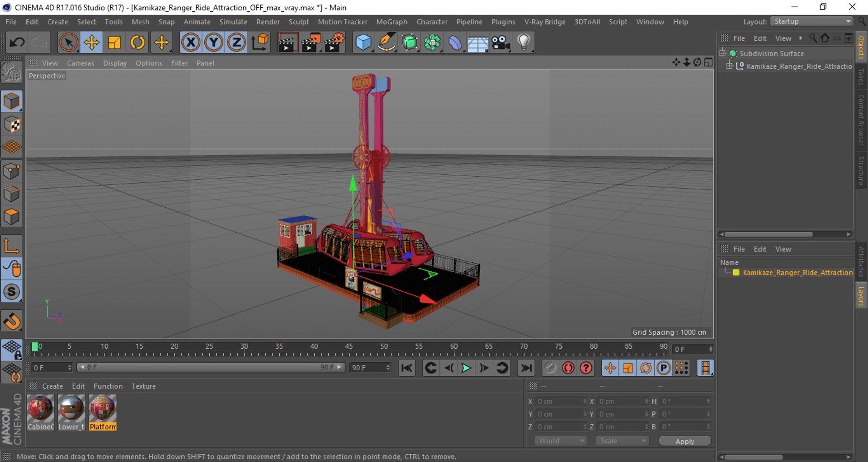The height and width of the screenshot is (462, 868).
Task: Open the MoGraph menu
Action: (392, 22)
